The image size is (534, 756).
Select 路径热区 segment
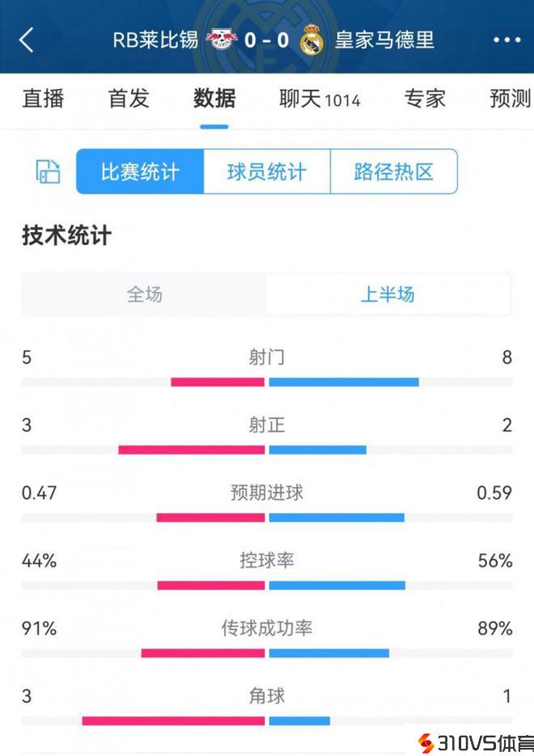point(394,171)
